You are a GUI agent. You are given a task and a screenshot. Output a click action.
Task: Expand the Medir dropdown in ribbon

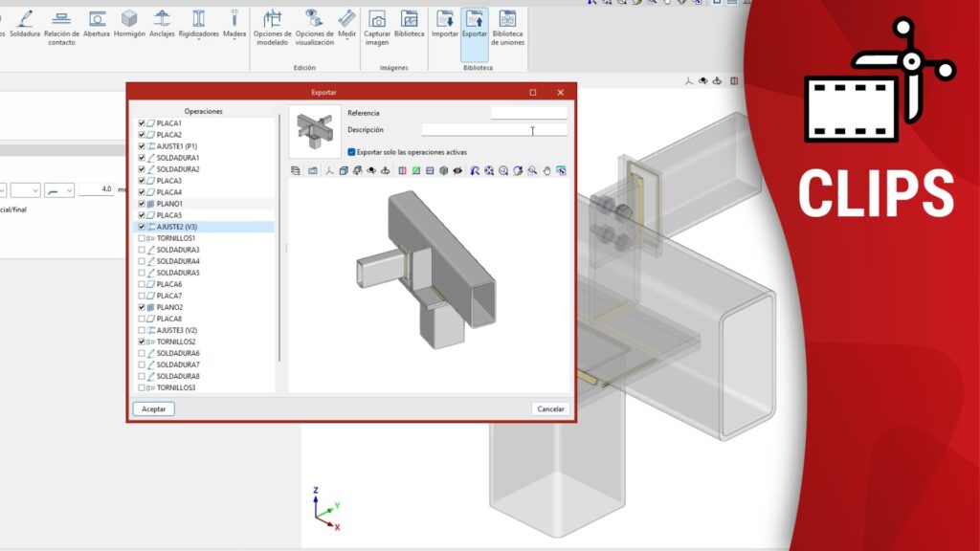(346, 40)
